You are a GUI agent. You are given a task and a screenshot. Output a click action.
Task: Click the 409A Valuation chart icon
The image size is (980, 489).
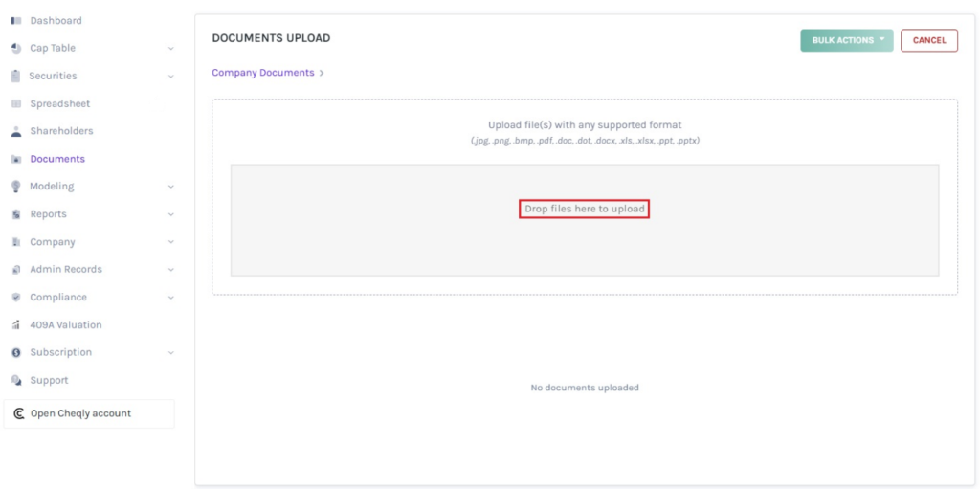[16, 325]
